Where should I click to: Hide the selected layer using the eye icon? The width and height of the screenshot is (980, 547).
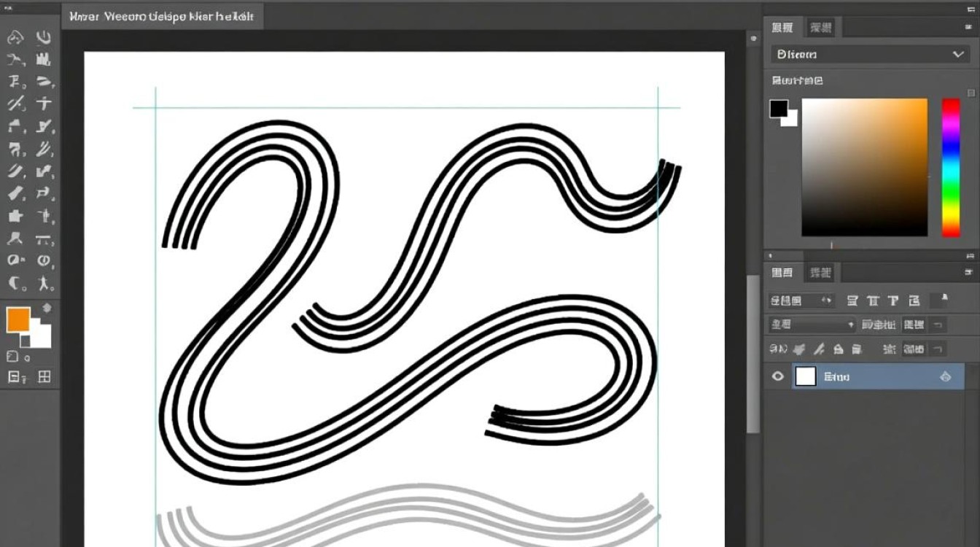tap(777, 376)
